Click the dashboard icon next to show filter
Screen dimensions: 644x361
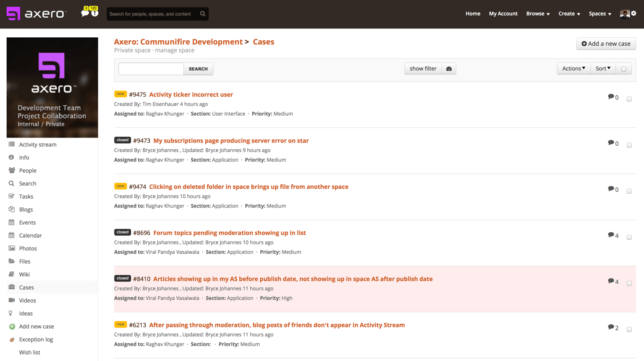(x=449, y=69)
